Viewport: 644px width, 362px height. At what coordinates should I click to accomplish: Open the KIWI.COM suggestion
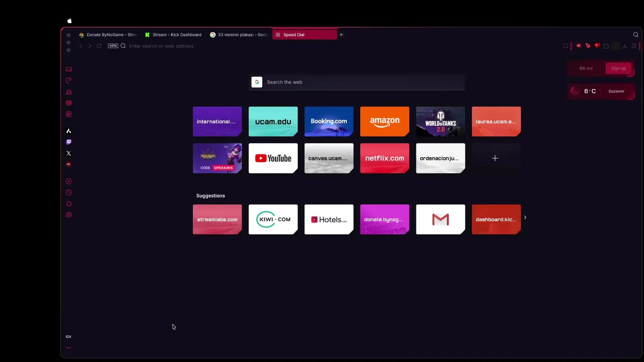(273, 219)
